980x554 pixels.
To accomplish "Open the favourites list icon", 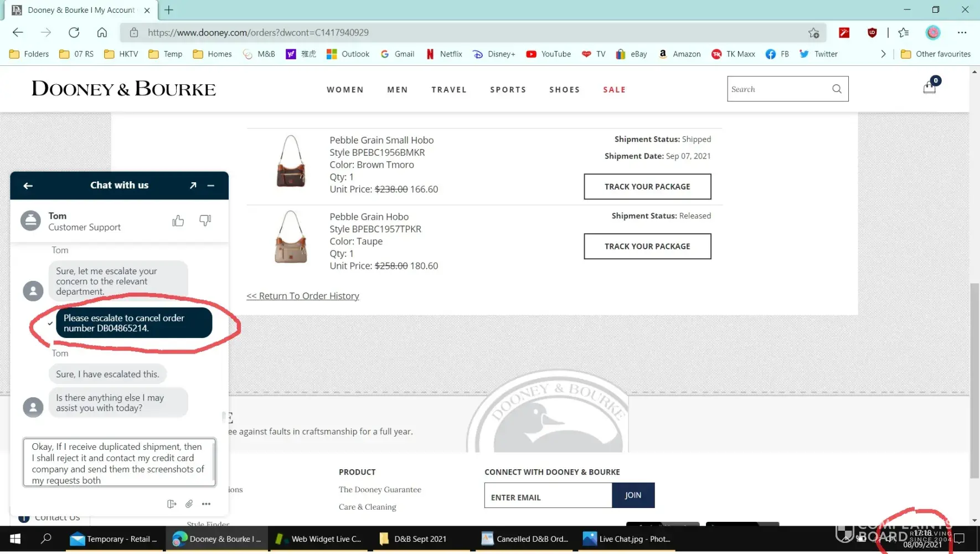I will coord(904,33).
